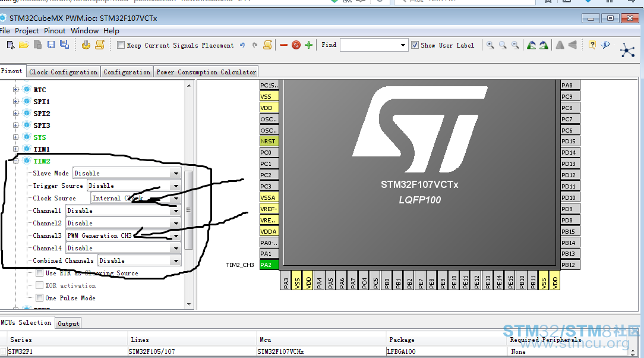Click the PB12 pin on chip

570,265
